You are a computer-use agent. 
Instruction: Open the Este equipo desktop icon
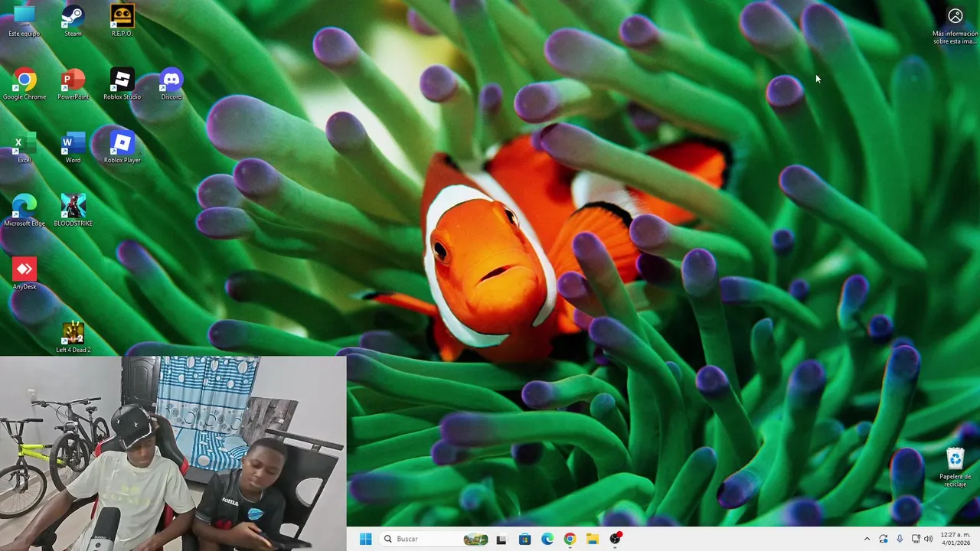[24, 20]
